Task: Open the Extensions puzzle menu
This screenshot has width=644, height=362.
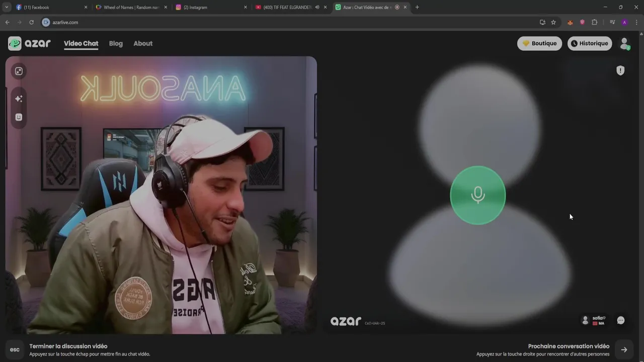Action: (594, 22)
